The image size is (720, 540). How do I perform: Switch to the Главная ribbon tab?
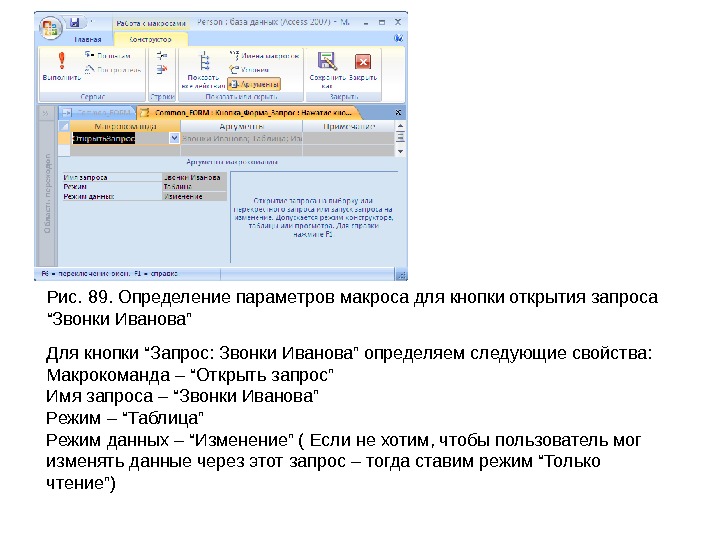(88, 39)
